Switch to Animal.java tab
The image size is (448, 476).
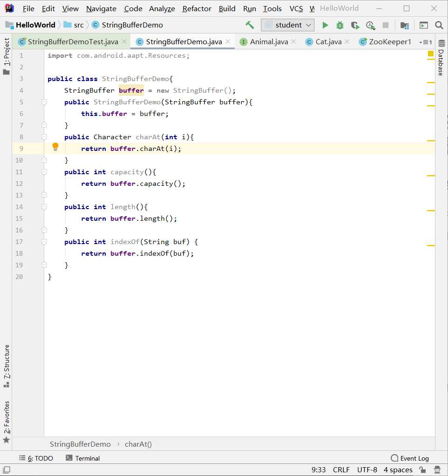[269, 41]
